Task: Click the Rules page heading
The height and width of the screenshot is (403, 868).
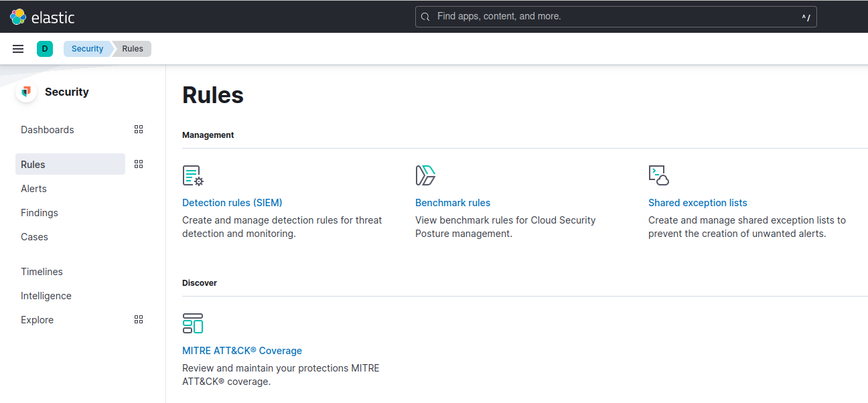Action: (213, 95)
